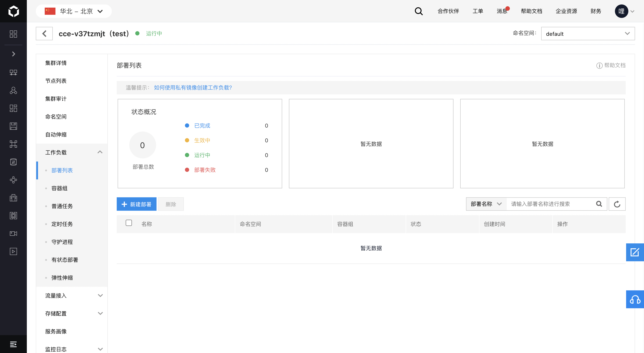Expand the 流量接入 menu section

tap(100, 296)
